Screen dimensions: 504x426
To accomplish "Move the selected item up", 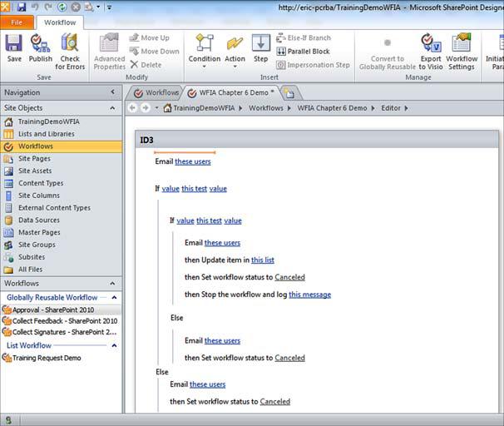I will tap(150, 37).
